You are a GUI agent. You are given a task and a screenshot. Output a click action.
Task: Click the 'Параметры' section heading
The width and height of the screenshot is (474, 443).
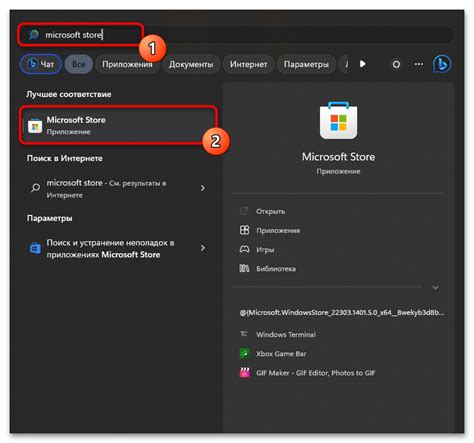point(50,218)
